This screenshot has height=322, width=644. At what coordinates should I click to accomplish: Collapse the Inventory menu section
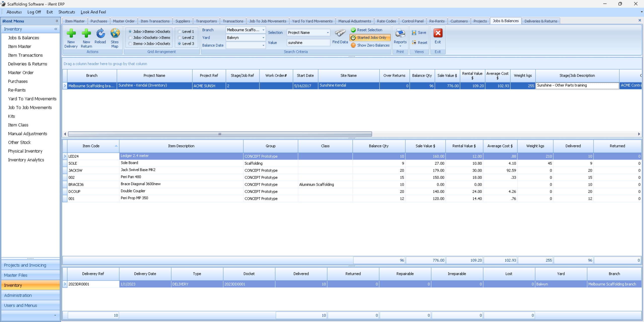56,29
